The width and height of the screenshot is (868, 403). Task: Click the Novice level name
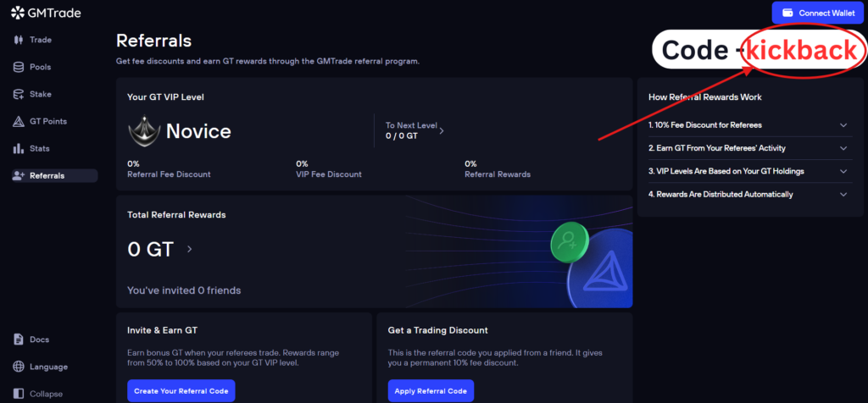[198, 131]
